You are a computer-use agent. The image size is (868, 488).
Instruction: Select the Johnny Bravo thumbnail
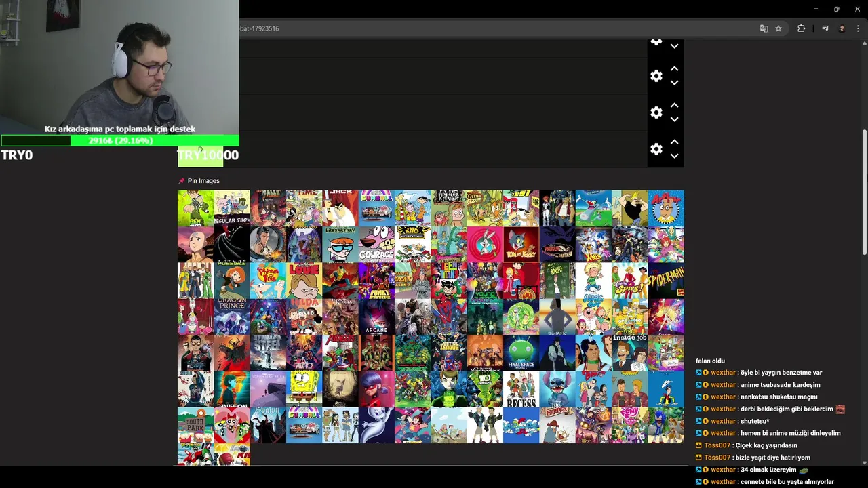[630, 208]
